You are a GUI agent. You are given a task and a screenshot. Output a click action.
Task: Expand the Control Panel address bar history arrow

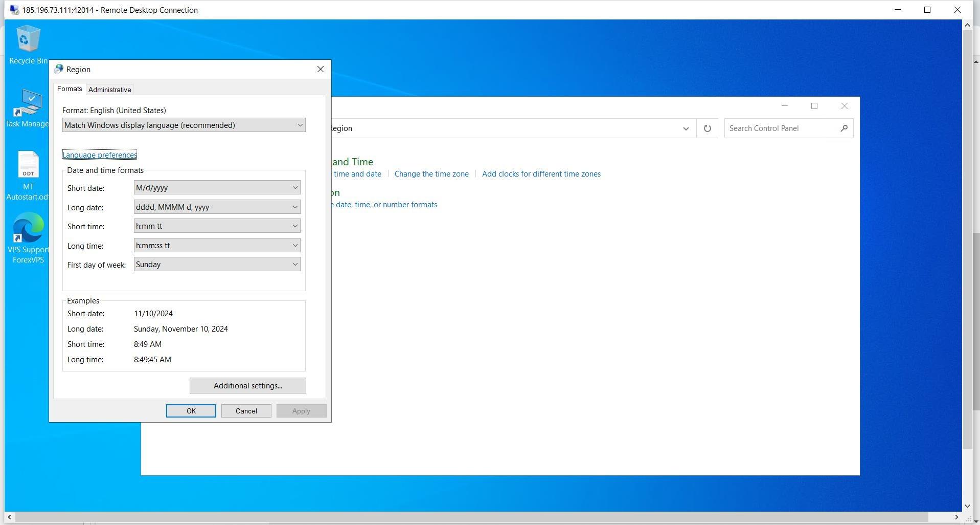coord(686,128)
